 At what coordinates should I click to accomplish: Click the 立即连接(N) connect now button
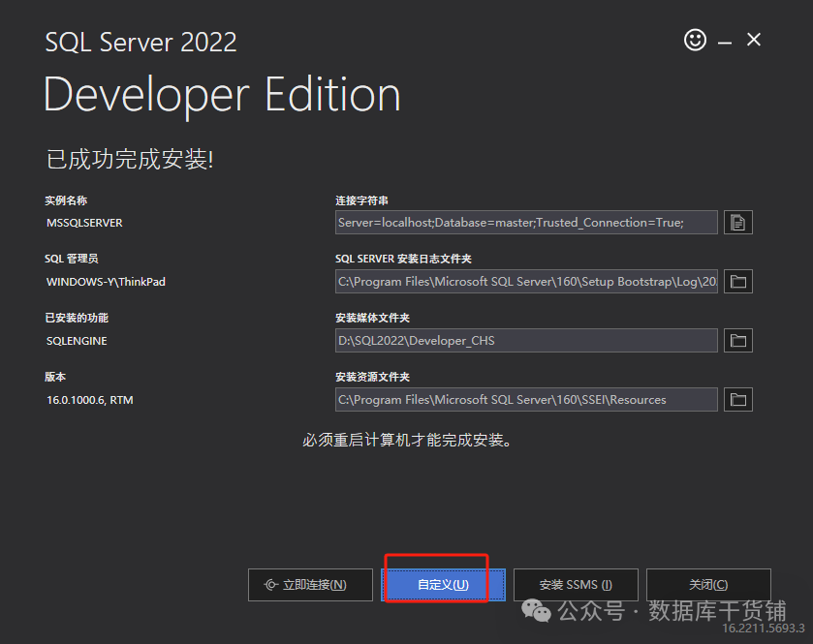310,585
